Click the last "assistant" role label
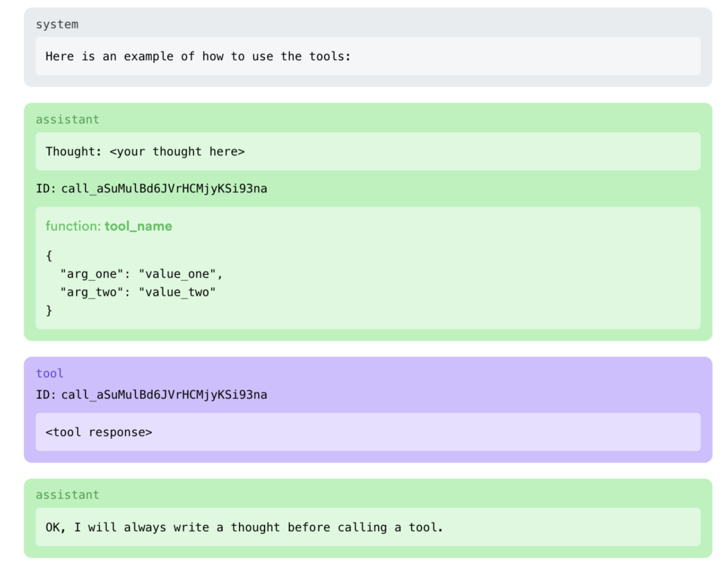The image size is (728, 574). click(67, 495)
